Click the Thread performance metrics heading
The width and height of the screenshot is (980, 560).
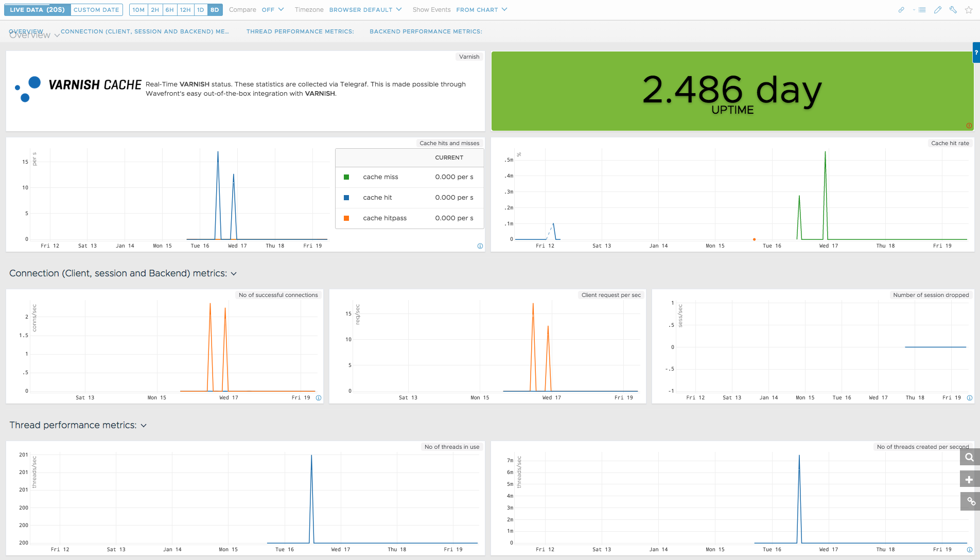73,425
